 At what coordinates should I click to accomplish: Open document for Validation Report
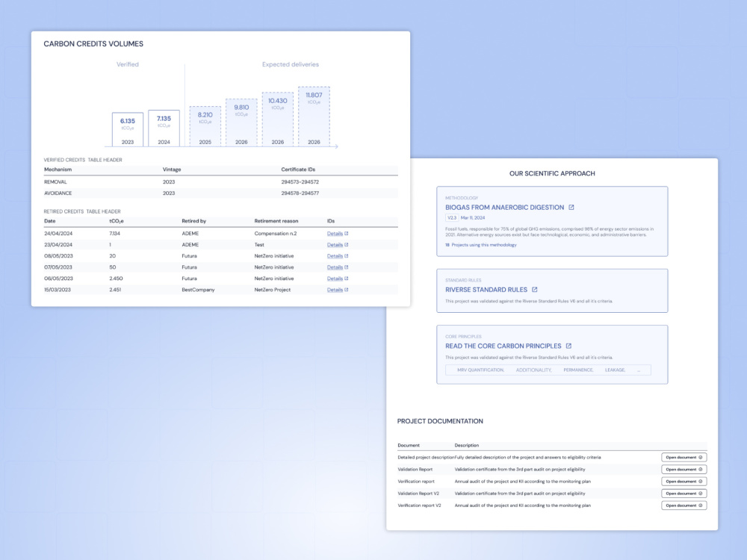click(684, 469)
